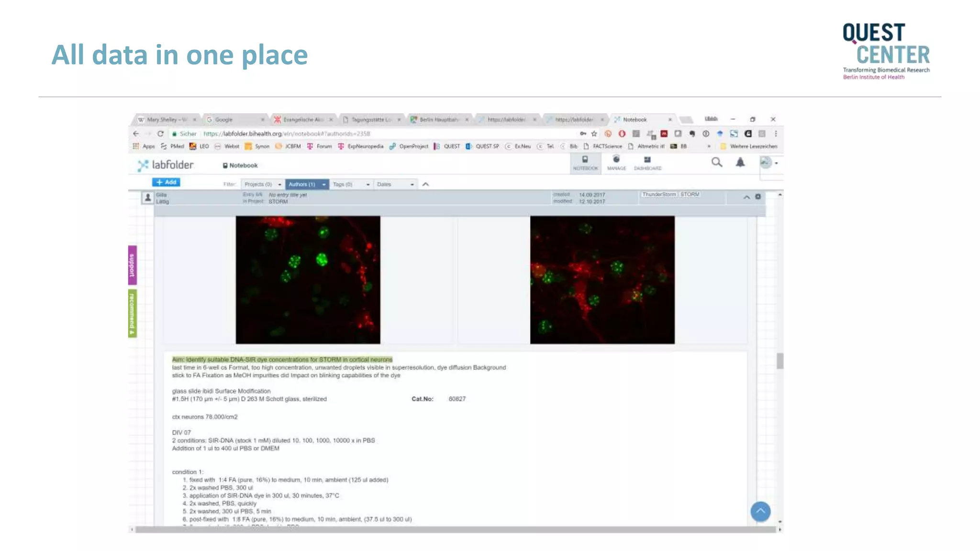
Task: Click the labfolder logo
Action: coord(166,165)
